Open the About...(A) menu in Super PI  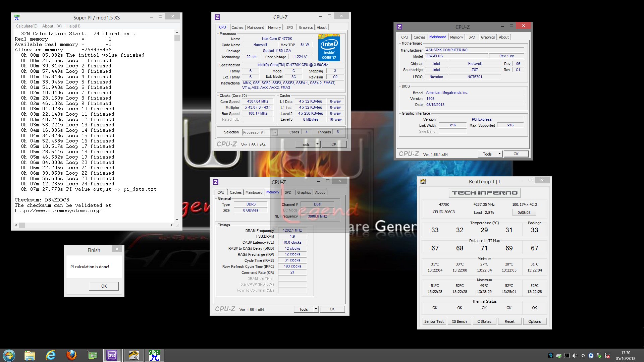pyautogui.click(x=52, y=26)
